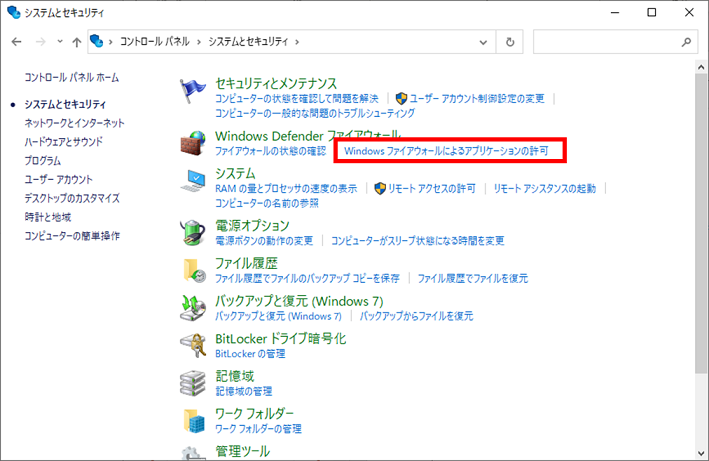Open コンピューターの名前の参照 link

[x=267, y=203]
